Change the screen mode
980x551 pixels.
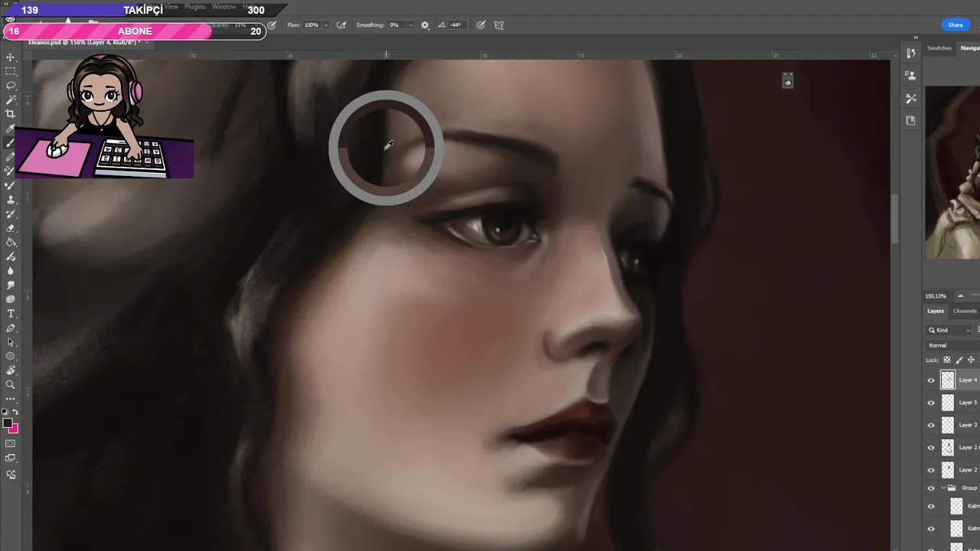coord(11,458)
